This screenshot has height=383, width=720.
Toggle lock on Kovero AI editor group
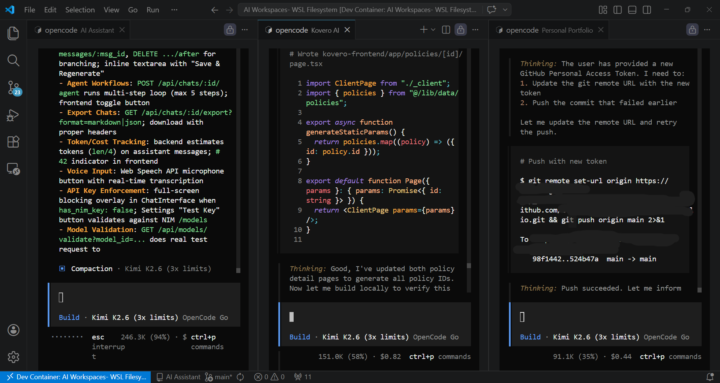460,30
